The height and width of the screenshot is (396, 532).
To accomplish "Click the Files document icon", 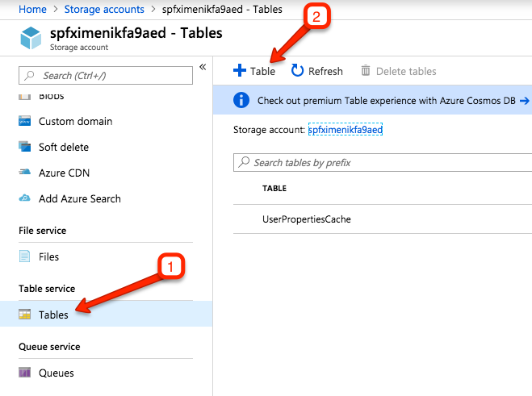I will (x=24, y=257).
